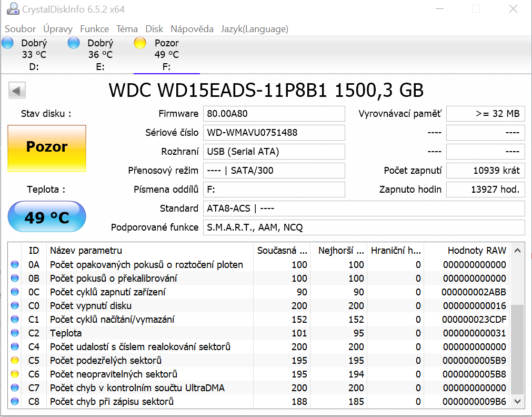Click RAW value 0000000005B9

click(x=474, y=360)
